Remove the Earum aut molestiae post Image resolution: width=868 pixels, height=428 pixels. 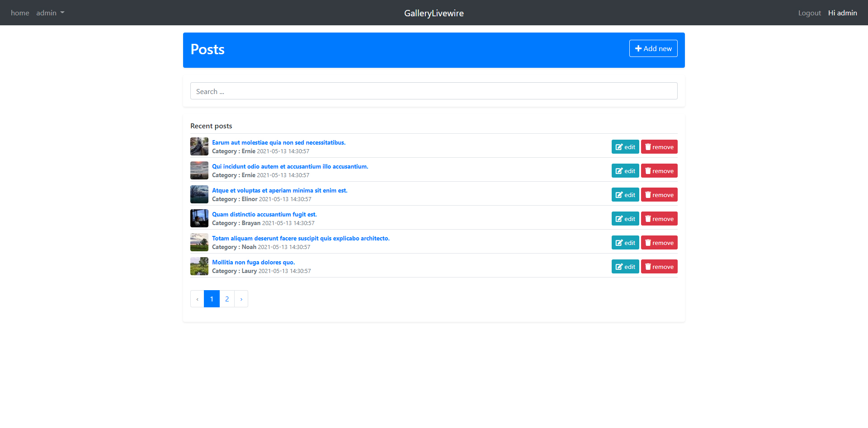click(659, 147)
